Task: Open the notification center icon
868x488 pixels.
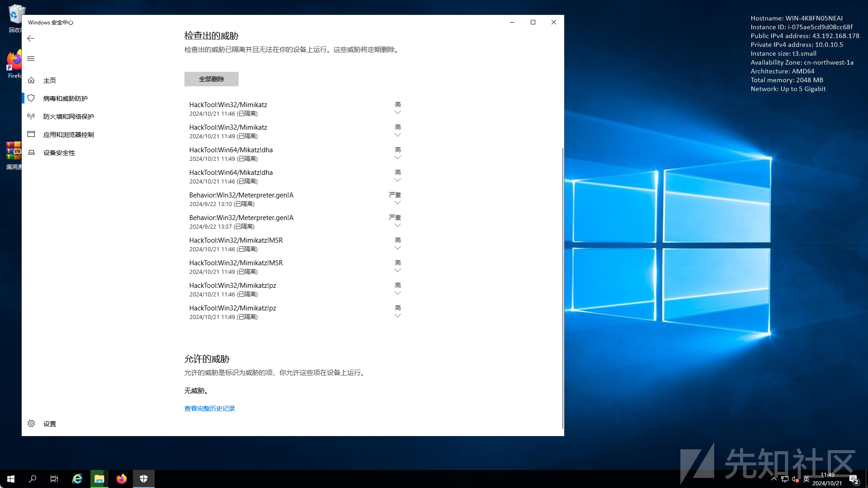Action: pos(854,479)
